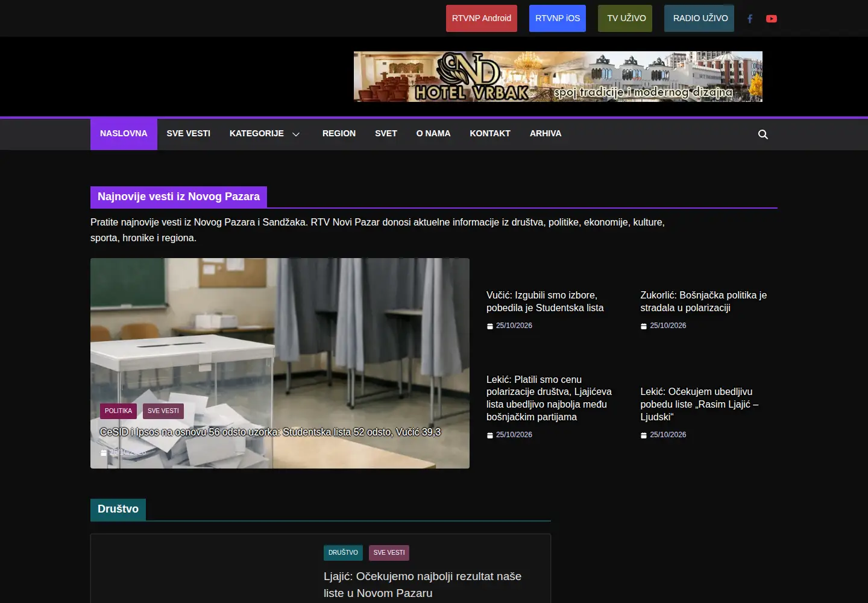Click Sve vesti tag on featured story

point(163,411)
